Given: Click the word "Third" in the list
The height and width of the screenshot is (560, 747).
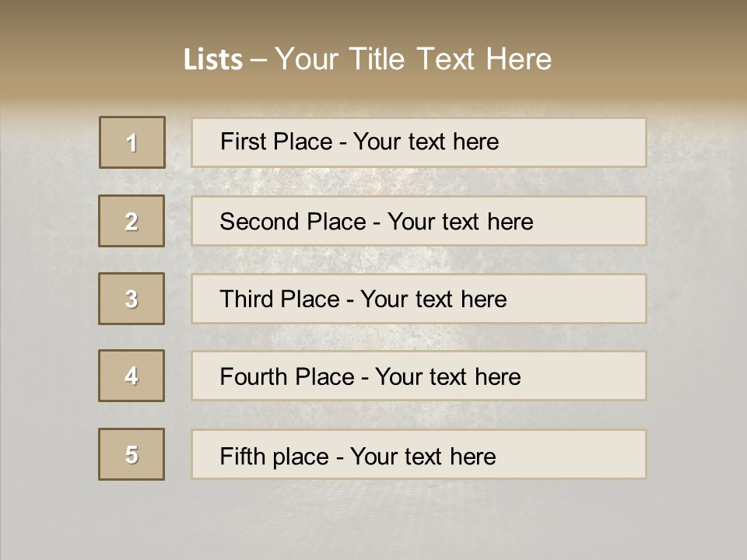Looking at the screenshot, I should click(247, 299).
